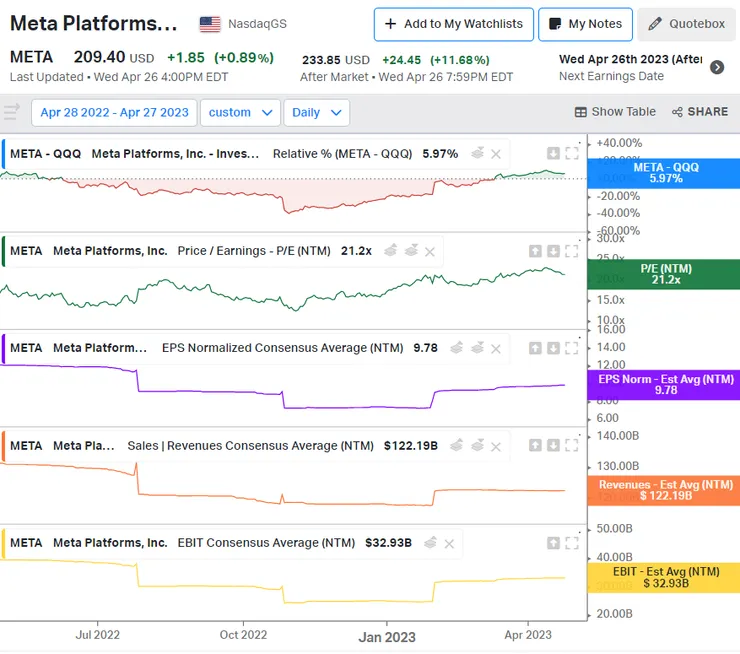
Task: Share the chart
Action: point(700,112)
